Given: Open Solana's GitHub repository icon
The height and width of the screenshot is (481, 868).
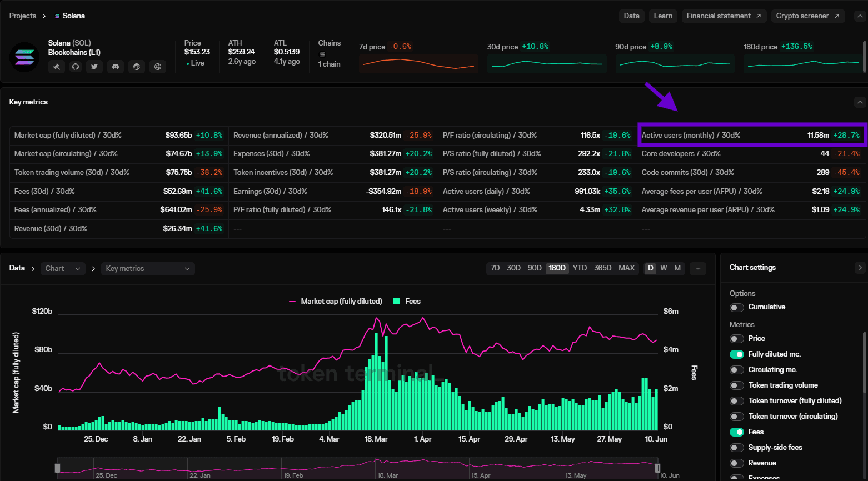Looking at the screenshot, I should pos(76,67).
